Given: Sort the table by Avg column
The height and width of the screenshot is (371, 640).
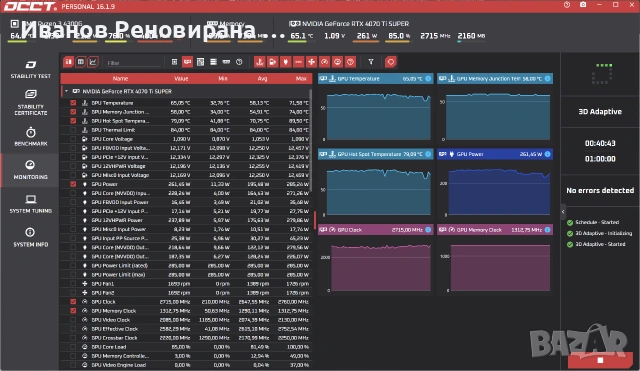Looking at the screenshot, I should (262, 78).
